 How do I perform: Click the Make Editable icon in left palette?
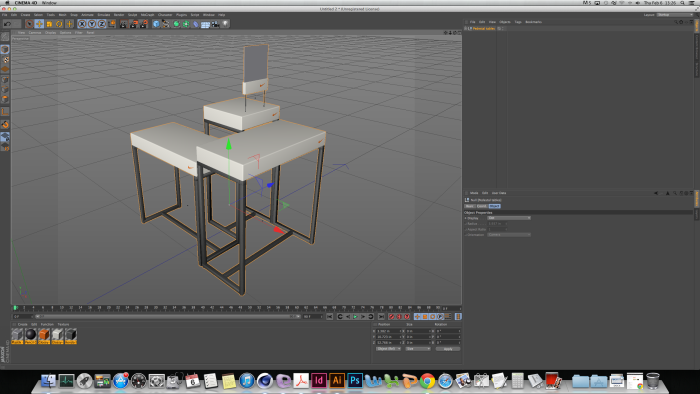pos(5,37)
